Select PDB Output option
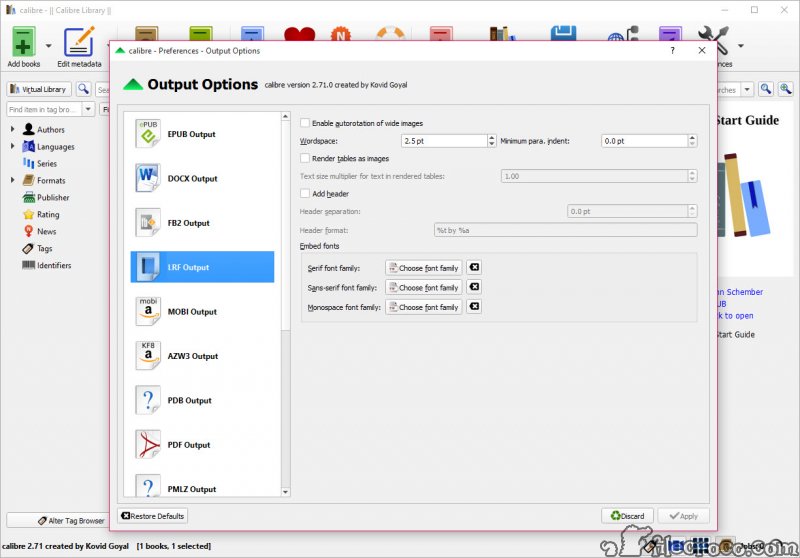 [203, 400]
